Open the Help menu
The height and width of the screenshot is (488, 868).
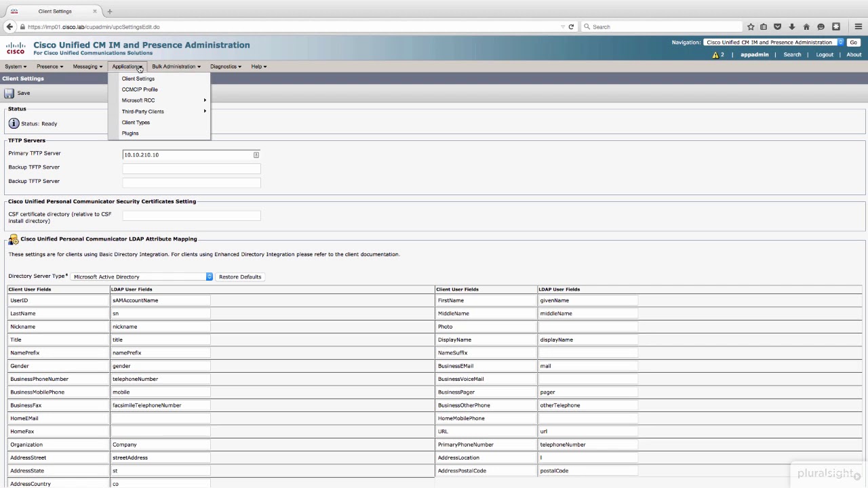(258, 66)
